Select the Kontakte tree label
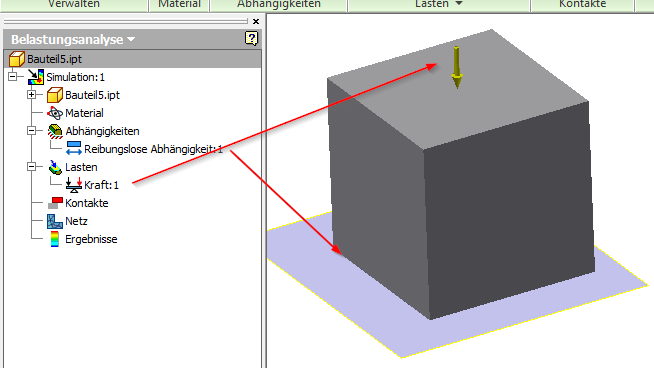Image resolution: width=654 pixels, height=368 pixels. point(87,203)
